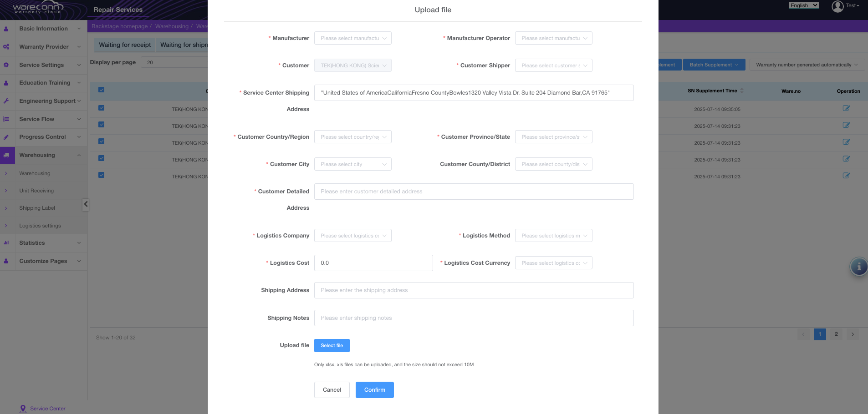This screenshot has height=414, width=868.
Task: Click the Service Center location pin icon
Action: point(23,409)
